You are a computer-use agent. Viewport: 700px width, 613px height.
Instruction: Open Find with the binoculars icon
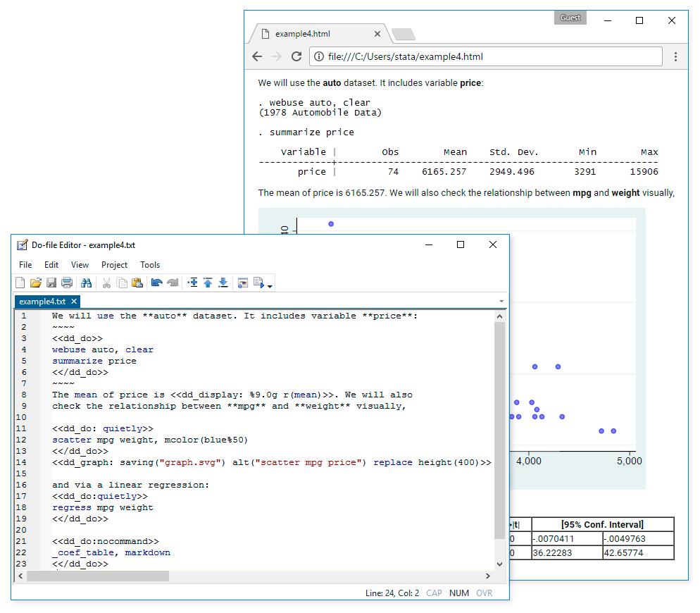pyautogui.click(x=87, y=283)
